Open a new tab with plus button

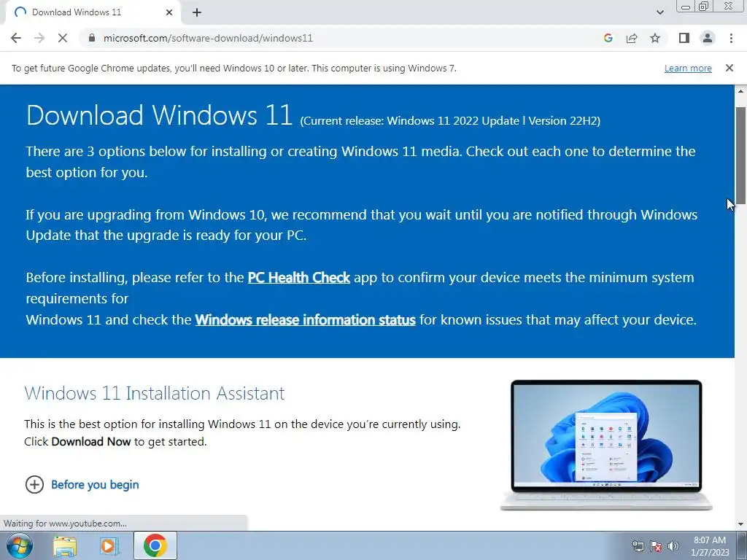[197, 13]
